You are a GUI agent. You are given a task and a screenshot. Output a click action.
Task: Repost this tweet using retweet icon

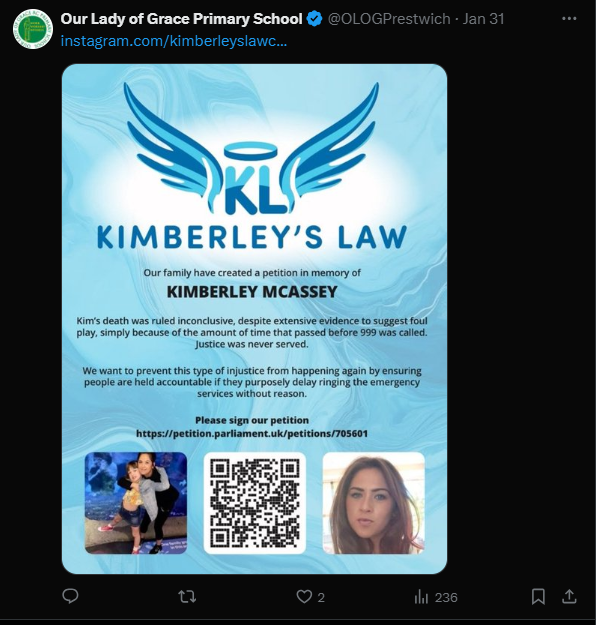coord(187,597)
